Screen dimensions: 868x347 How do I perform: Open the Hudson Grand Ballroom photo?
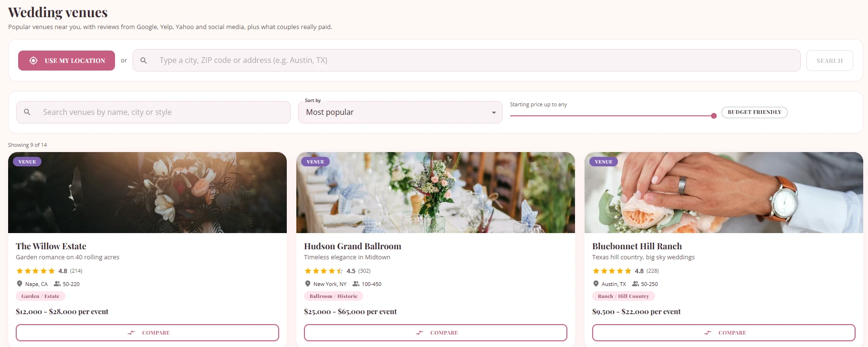(x=436, y=193)
